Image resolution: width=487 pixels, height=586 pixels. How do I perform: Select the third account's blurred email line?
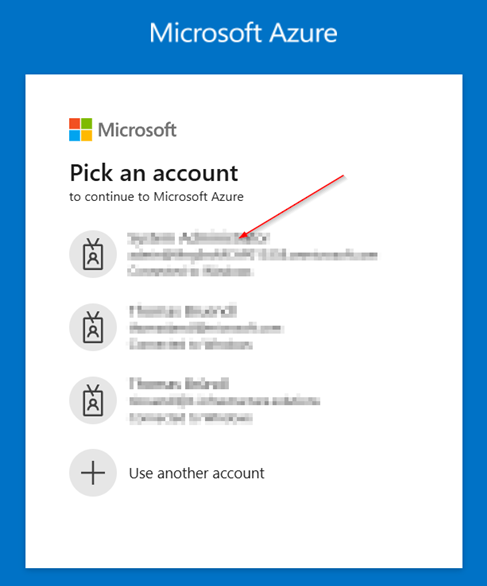click(x=225, y=401)
